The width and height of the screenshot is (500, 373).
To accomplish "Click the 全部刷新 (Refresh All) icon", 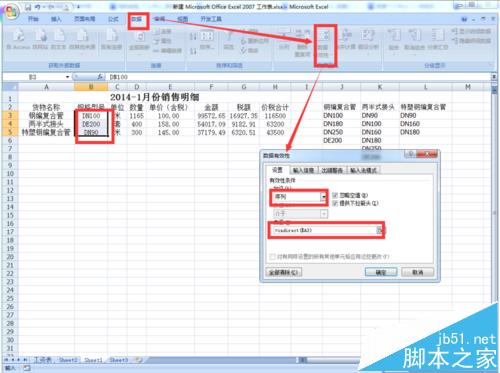I will [139, 40].
